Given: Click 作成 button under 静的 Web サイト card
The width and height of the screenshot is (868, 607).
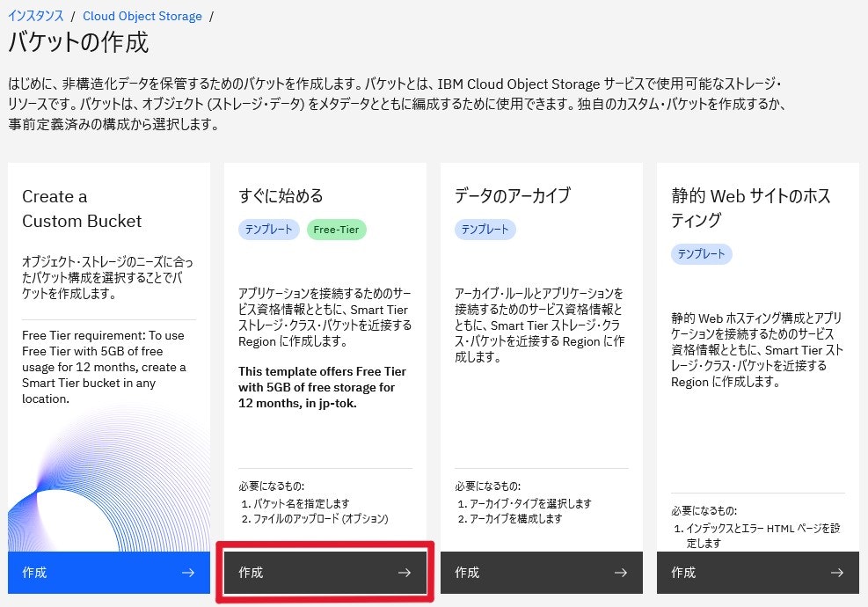Looking at the screenshot, I should point(758,572).
